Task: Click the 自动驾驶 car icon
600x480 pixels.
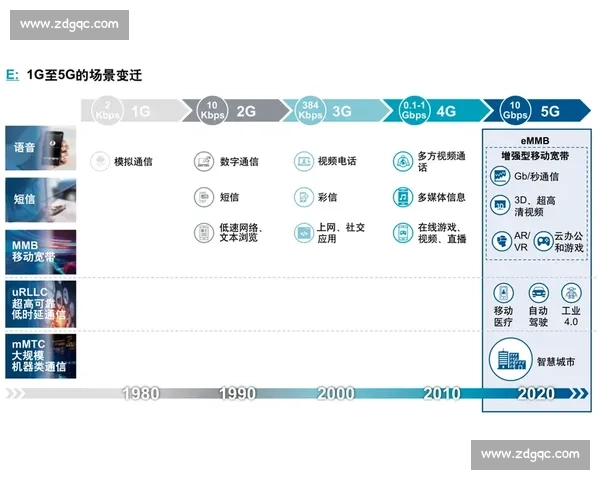Action: pyautogui.click(x=538, y=293)
